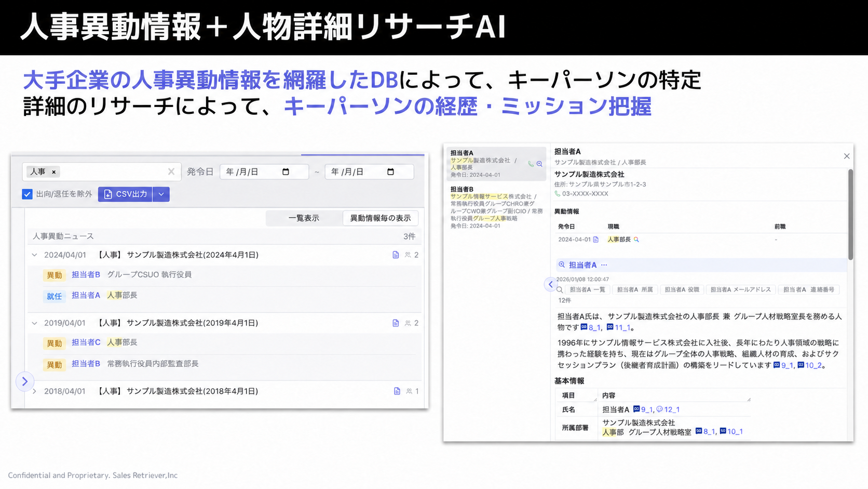Select the 担当者B list card

click(496, 207)
